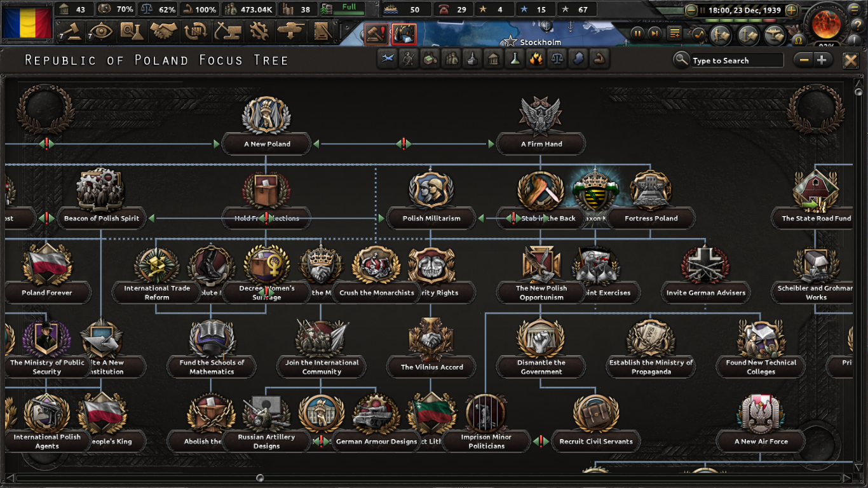
Task: Click the step-forward speed button
Action: [654, 33]
